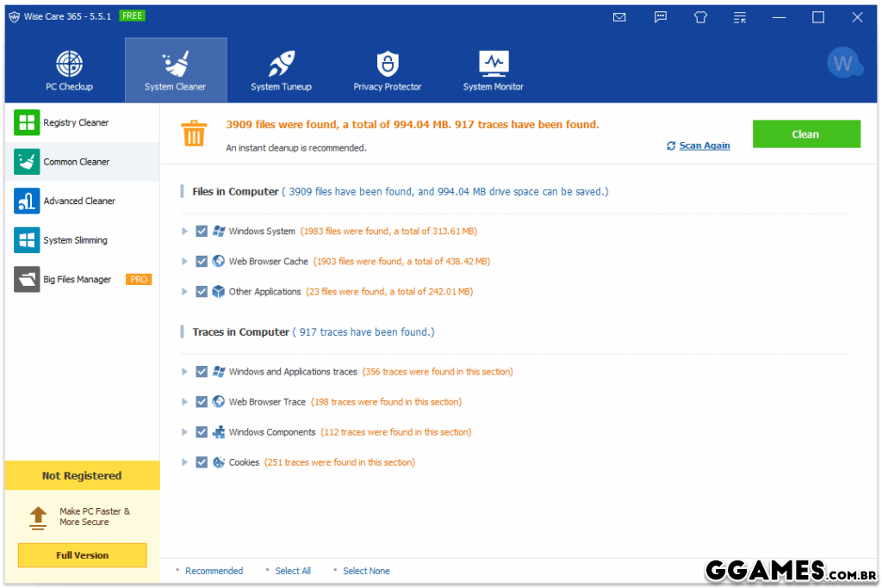Open the Advanced Cleaner section
Viewport: 882px width, 588px height.
[x=78, y=201]
